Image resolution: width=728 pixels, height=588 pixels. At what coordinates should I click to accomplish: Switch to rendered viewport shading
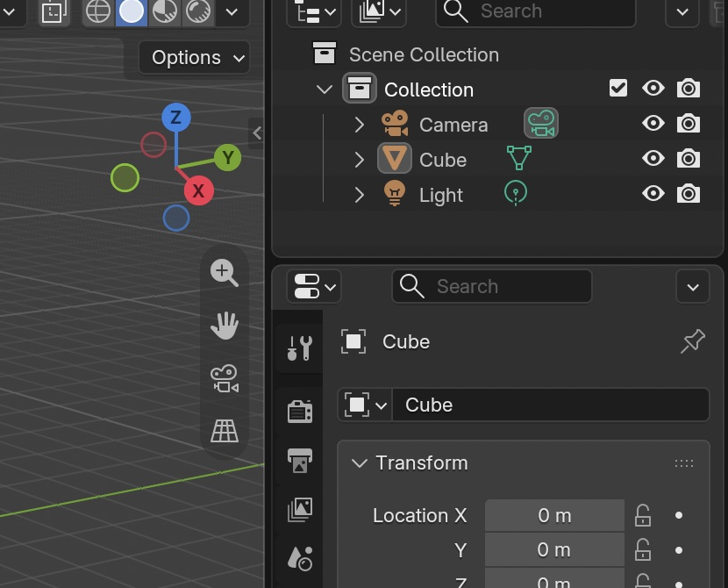tap(198, 11)
